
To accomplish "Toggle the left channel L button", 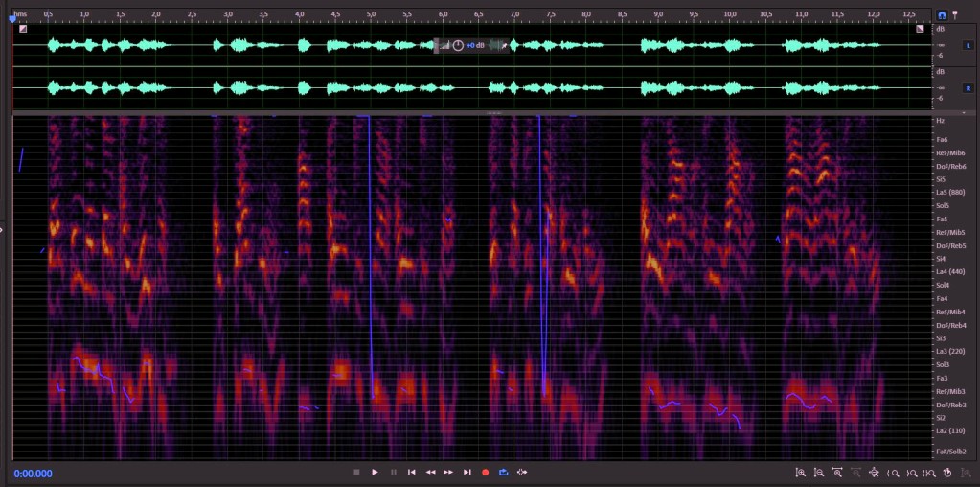I will [969, 45].
